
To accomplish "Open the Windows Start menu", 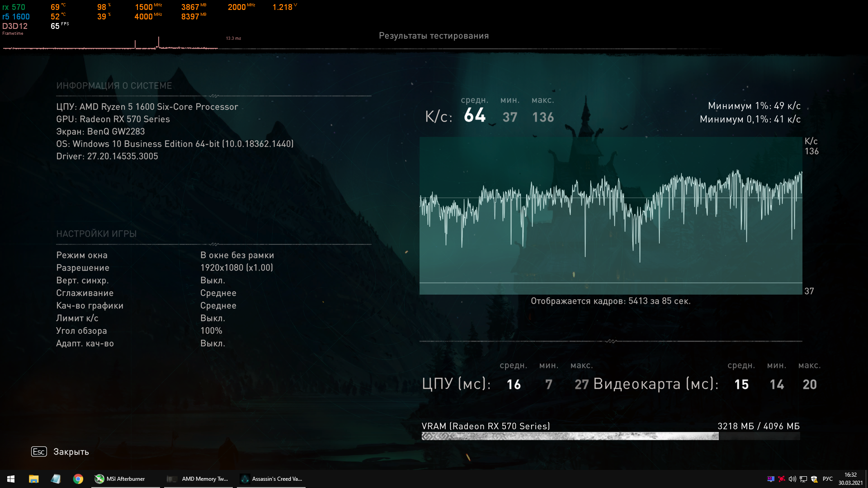I will tap(11, 479).
